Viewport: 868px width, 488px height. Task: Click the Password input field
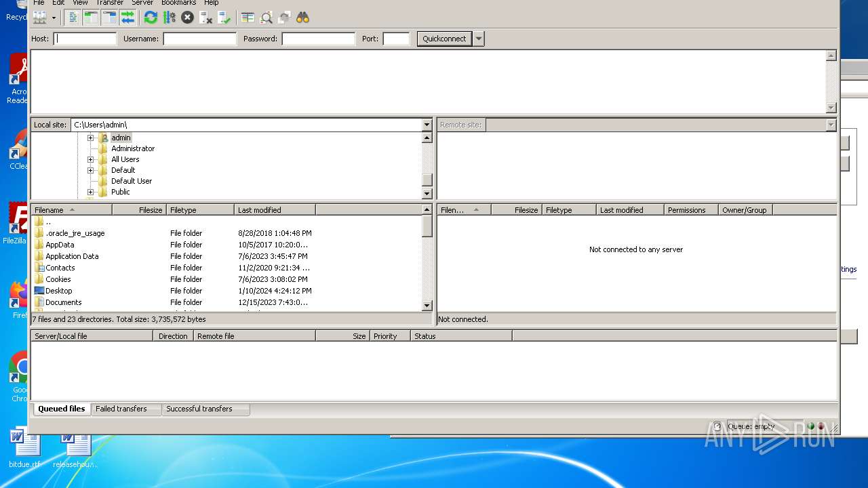pos(318,39)
